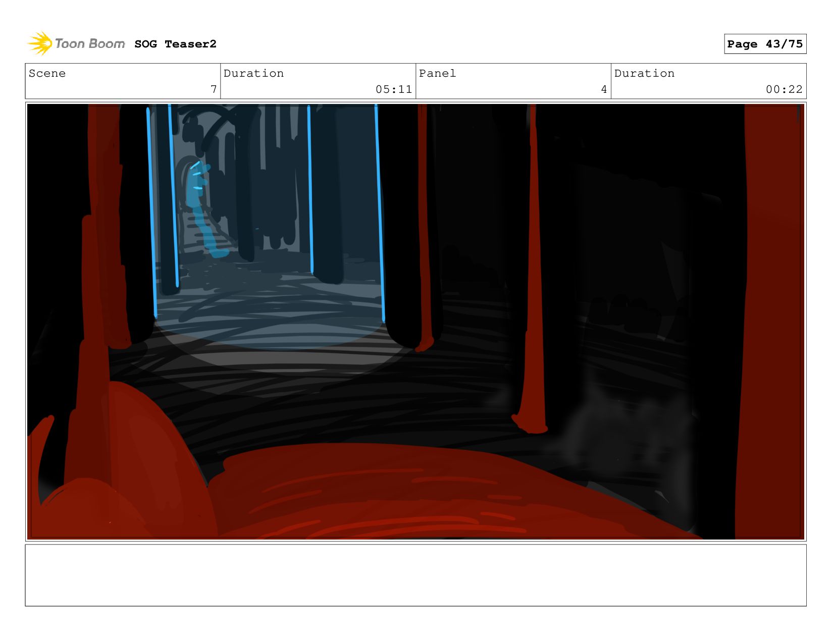Select the 'SOG Teaser2' project title

pyautogui.click(x=175, y=44)
